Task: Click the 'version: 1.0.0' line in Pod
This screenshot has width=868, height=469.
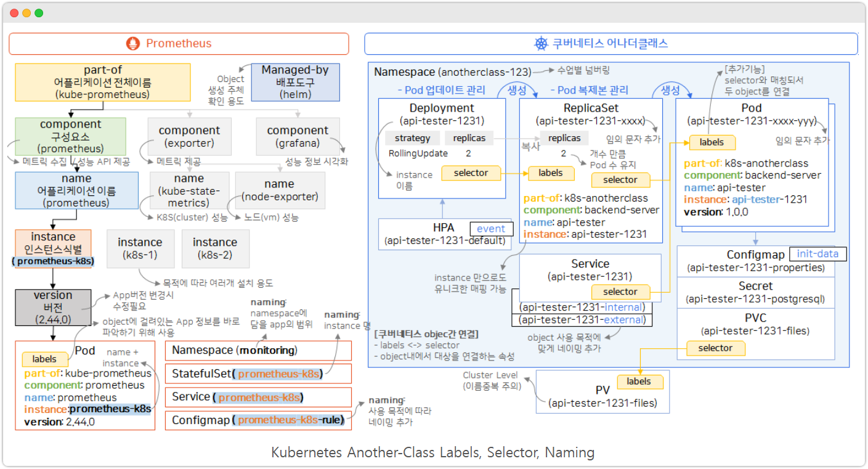Action: pos(716,212)
